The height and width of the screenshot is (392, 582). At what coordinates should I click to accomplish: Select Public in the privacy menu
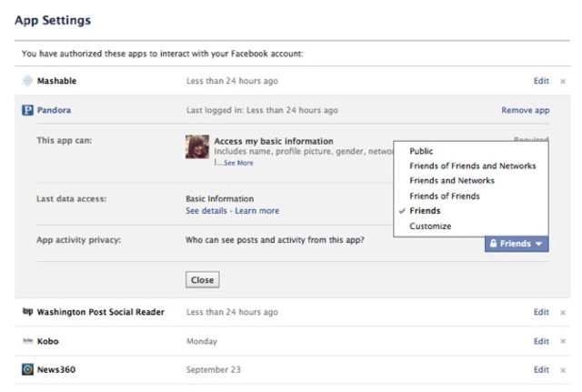(x=421, y=151)
